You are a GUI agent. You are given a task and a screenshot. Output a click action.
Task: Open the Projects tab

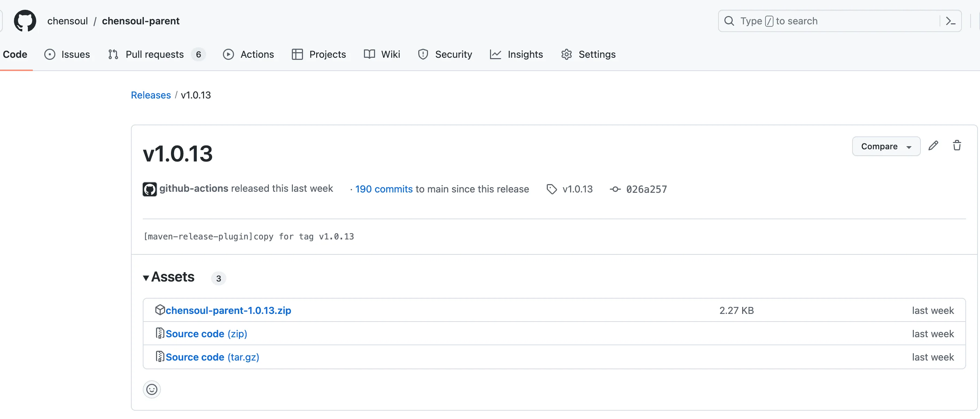(x=319, y=54)
